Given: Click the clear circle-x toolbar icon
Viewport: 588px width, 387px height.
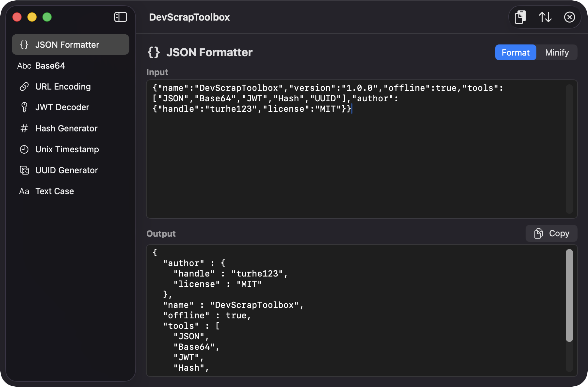Looking at the screenshot, I should pos(569,17).
